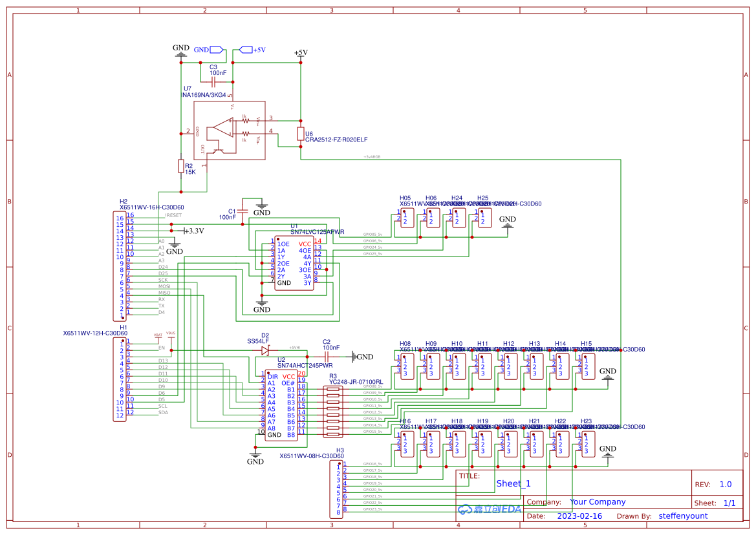The width and height of the screenshot is (756, 535).
Task: Click the C2 100nF capacitor symbol
Action: (x=332, y=356)
